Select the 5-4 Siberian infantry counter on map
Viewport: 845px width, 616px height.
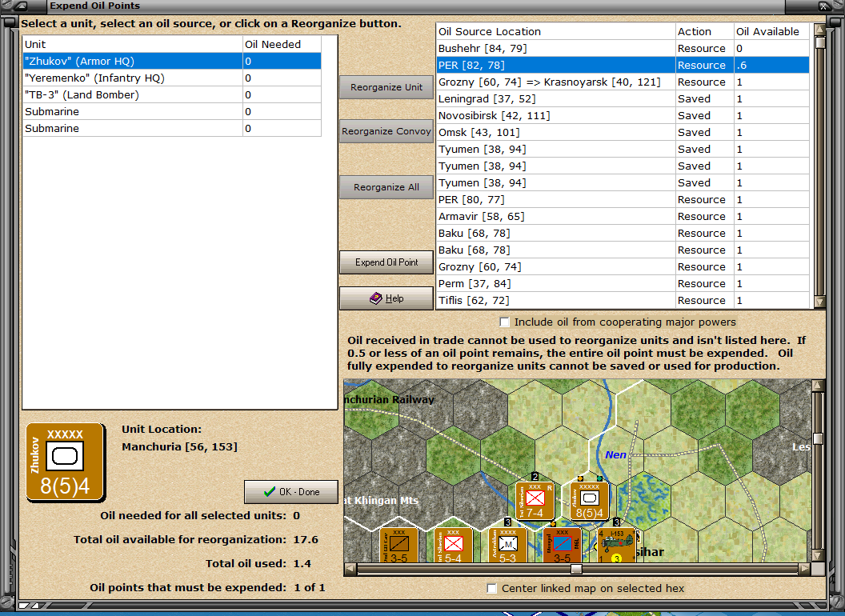[x=453, y=546]
